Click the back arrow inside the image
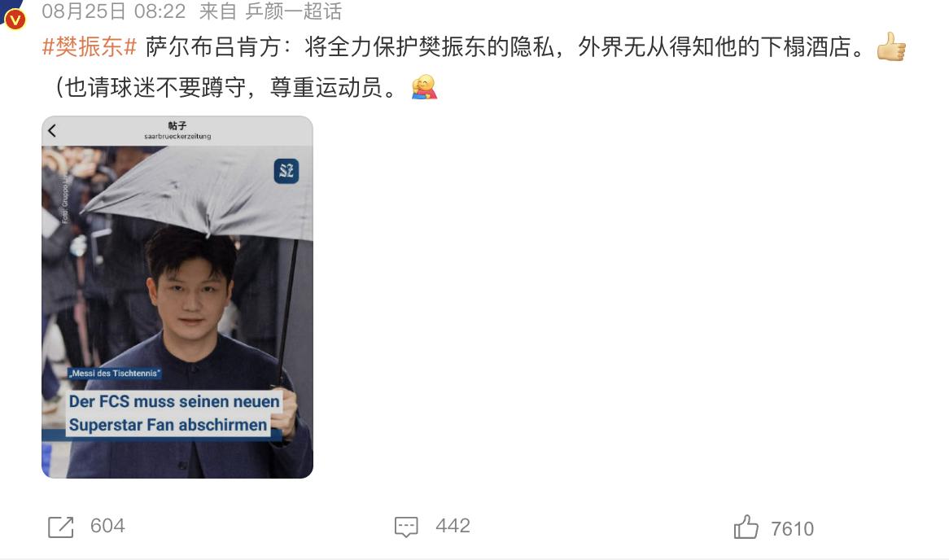Viewport: 949px width, 560px height. 52,130
